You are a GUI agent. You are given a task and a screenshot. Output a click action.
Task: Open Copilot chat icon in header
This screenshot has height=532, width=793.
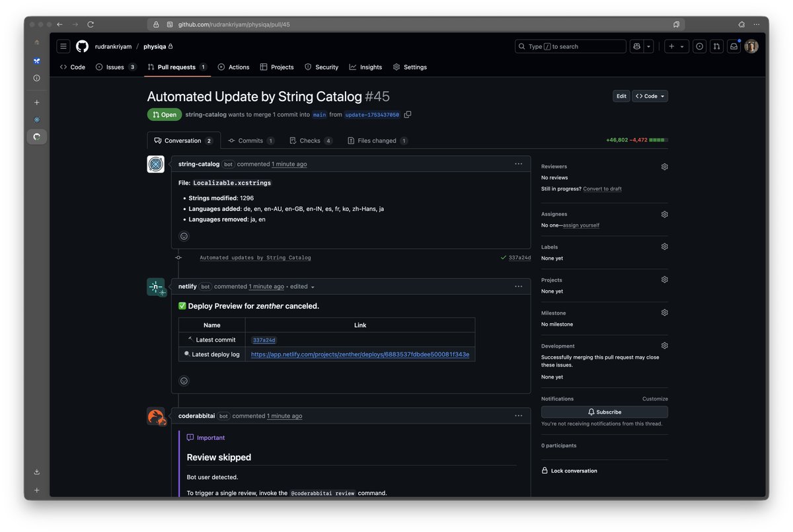[x=636, y=46]
